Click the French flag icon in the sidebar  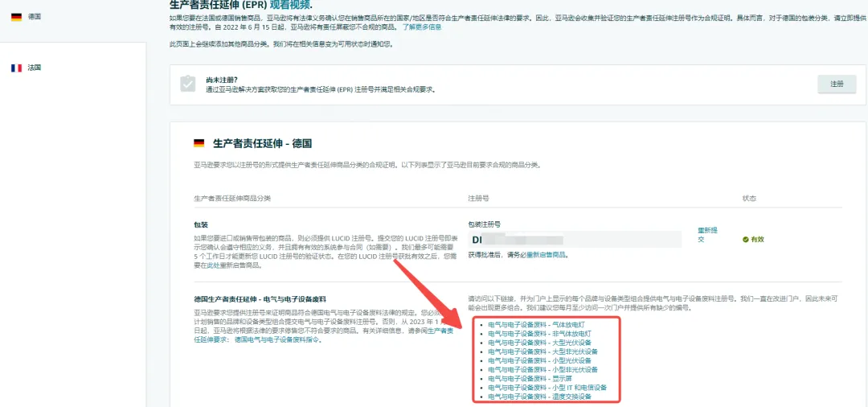coord(16,68)
